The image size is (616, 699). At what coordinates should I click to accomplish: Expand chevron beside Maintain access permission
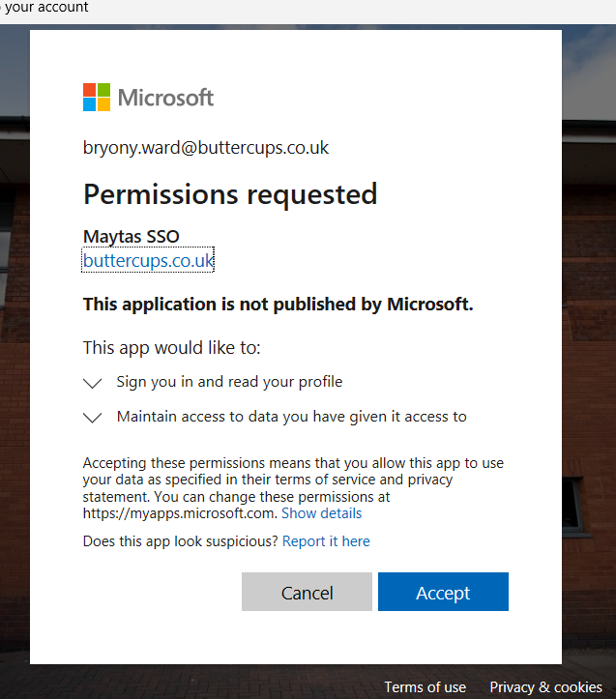pyautogui.click(x=93, y=418)
